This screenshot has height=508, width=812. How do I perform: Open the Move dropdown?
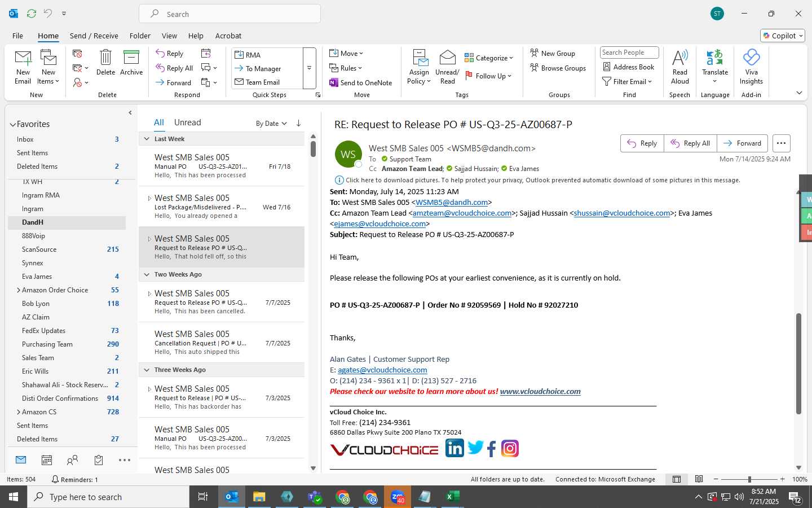point(346,53)
